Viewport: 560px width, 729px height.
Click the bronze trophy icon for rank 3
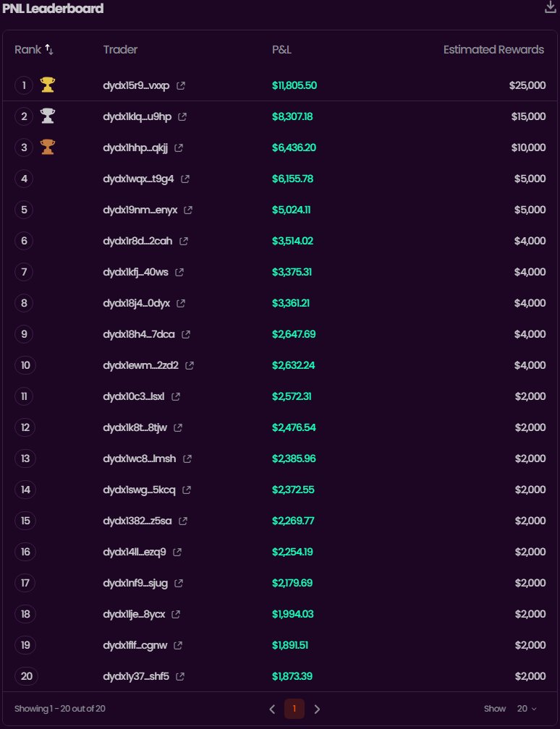(x=48, y=148)
